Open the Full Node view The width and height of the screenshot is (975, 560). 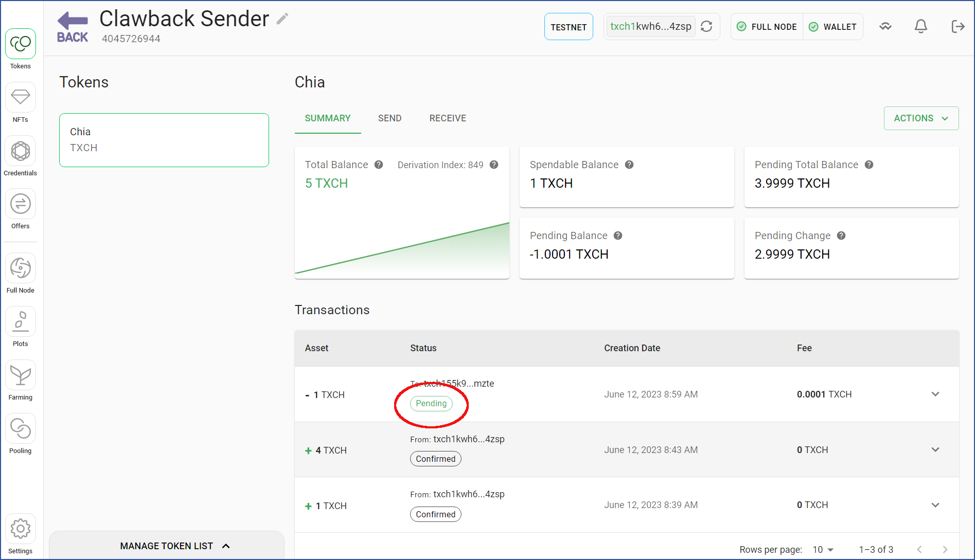click(x=21, y=274)
